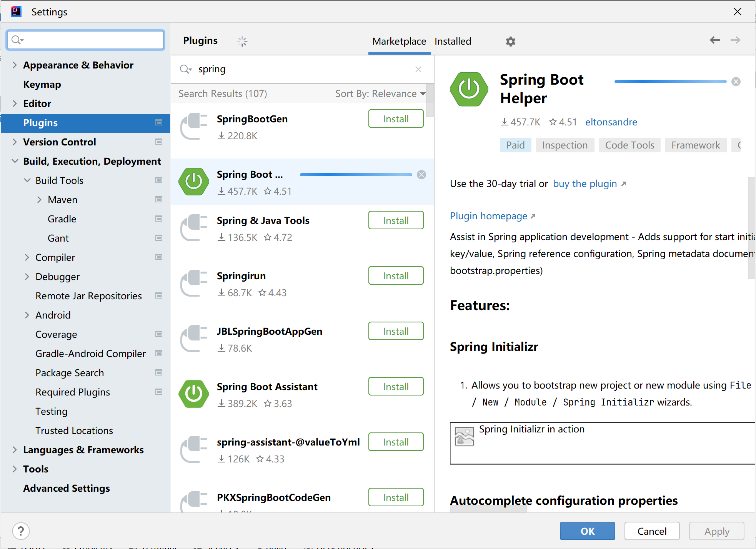Select the SpringBootGen plugin icon

click(194, 126)
